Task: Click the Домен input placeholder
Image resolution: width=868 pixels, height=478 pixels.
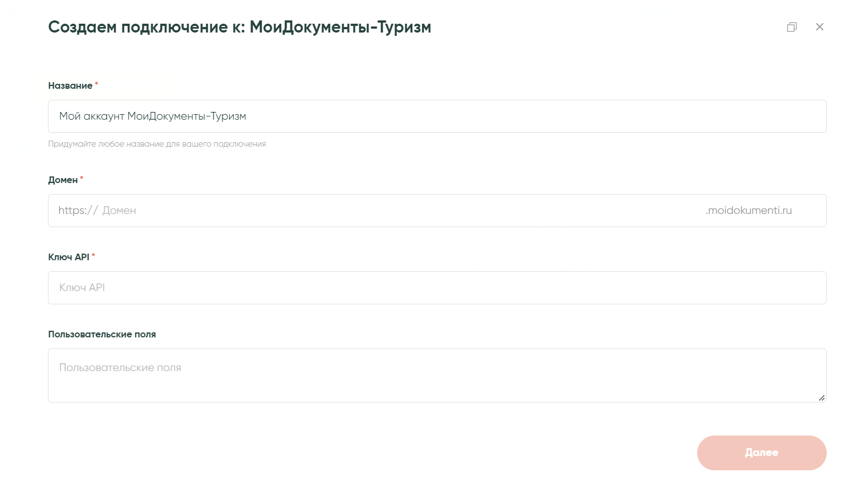Action: pos(119,211)
